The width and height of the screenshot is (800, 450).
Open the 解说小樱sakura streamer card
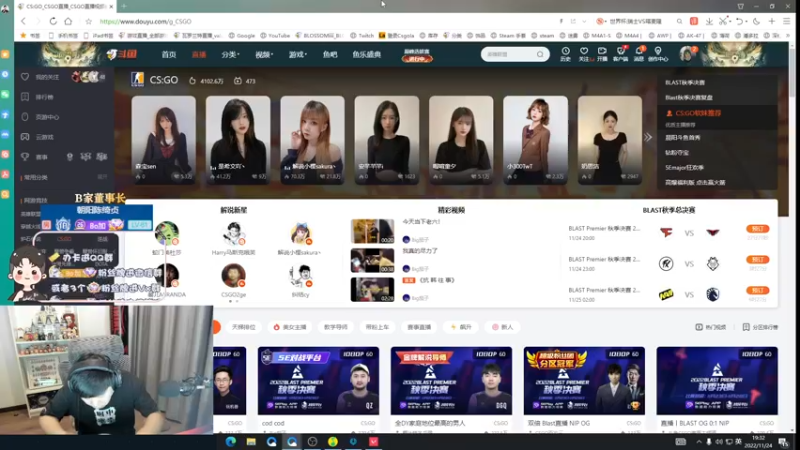[x=312, y=140]
